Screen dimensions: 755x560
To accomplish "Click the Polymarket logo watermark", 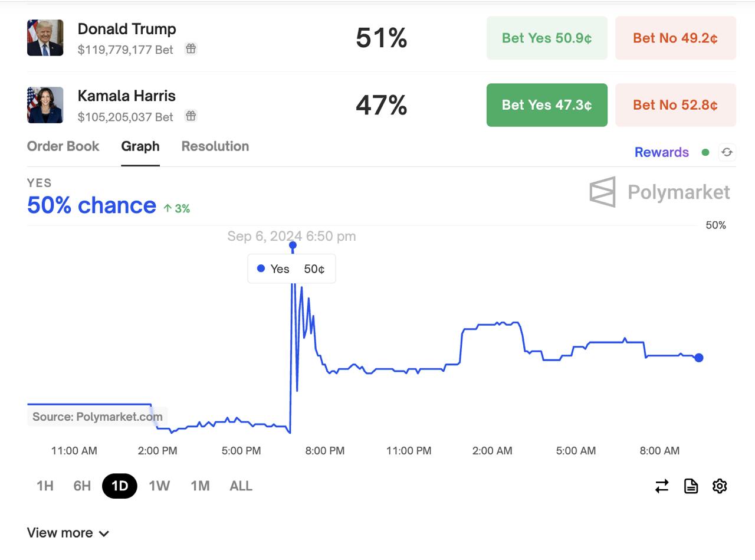I will click(x=660, y=192).
